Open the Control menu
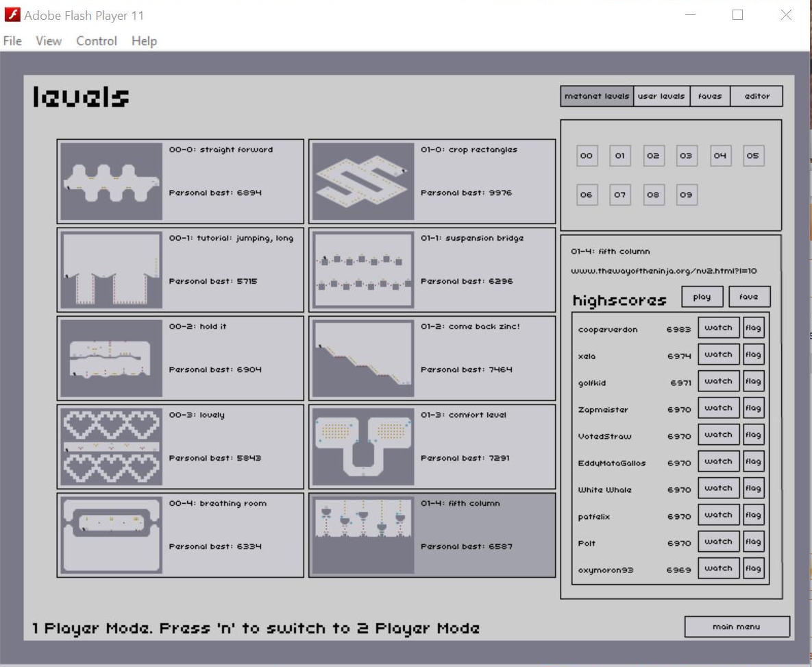Screen dimensions: 812x667 pyautogui.click(x=97, y=41)
